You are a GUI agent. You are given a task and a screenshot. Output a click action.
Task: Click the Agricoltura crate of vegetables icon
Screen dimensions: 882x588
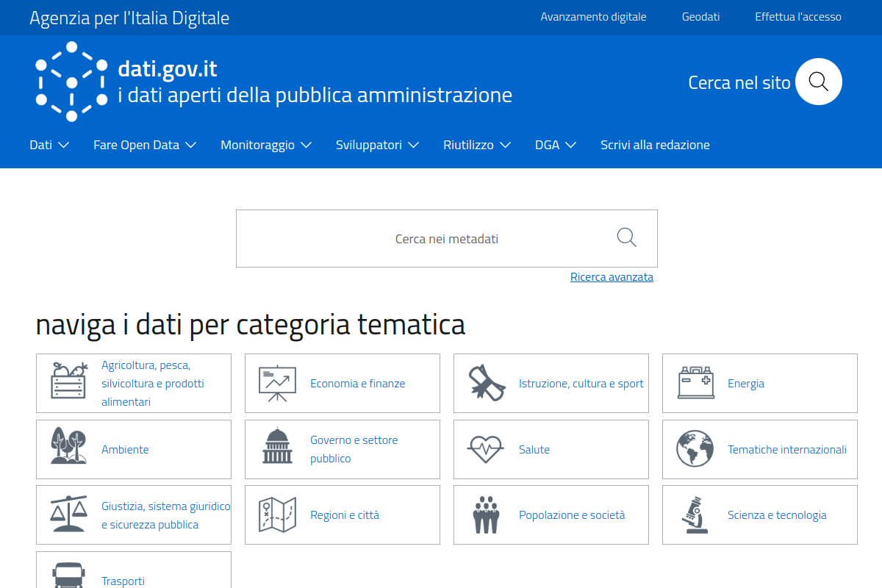[68, 380]
